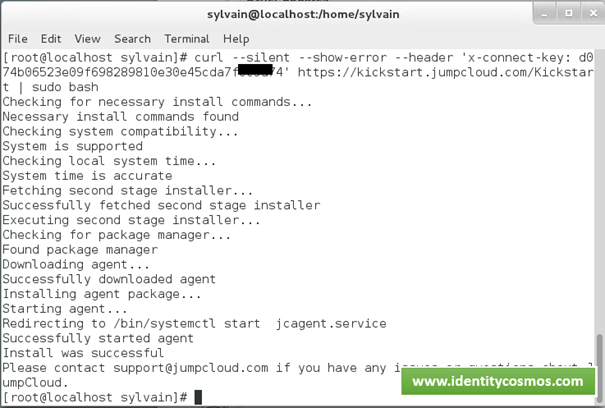Viewport: 605px width, 408px height.
Task: Open the View menu
Action: point(88,39)
